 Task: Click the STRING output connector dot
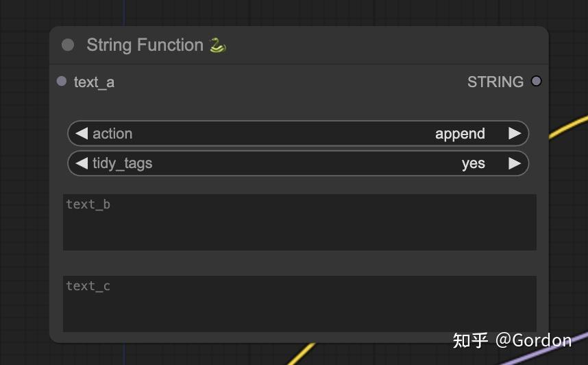[x=536, y=82]
